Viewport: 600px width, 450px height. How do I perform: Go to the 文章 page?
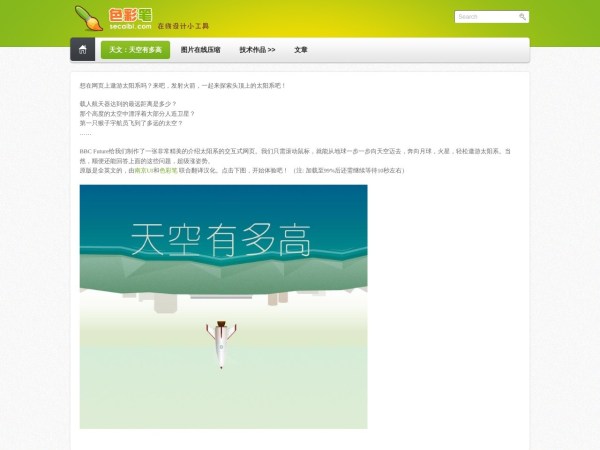pos(301,50)
